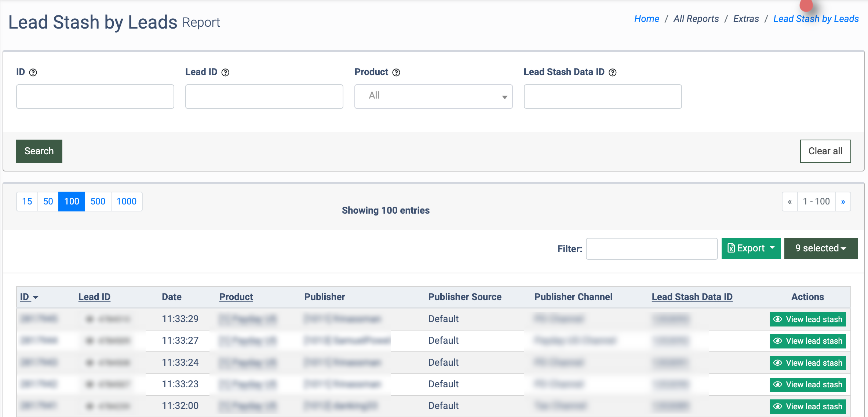
Task: Open the Product dropdown showing All
Action: pyautogui.click(x=433, y=97)
